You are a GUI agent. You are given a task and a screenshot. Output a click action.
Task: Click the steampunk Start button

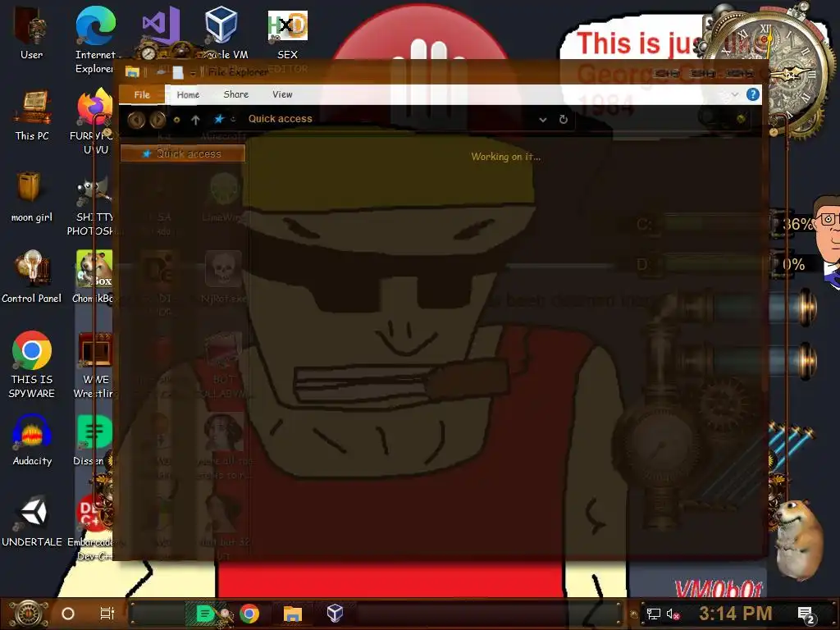tap(29, 614)
